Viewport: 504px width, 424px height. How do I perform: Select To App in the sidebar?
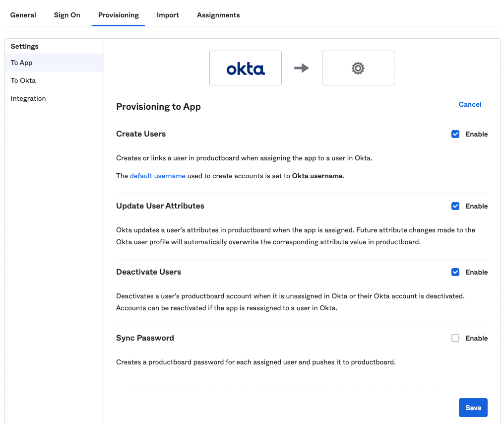pos(22,63)
